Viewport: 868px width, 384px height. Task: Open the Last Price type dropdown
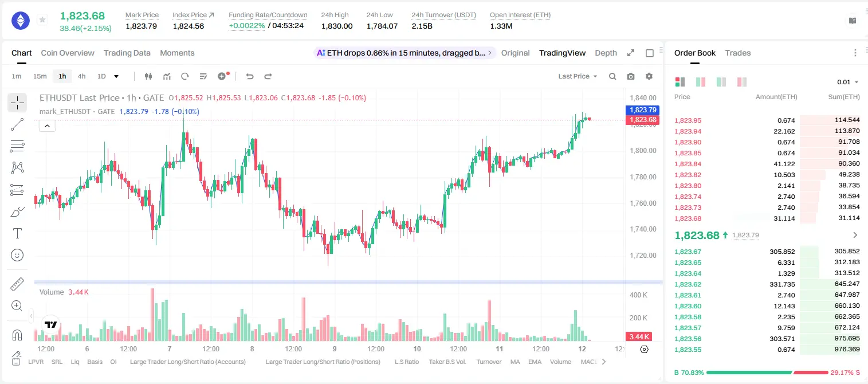[578, 76]
